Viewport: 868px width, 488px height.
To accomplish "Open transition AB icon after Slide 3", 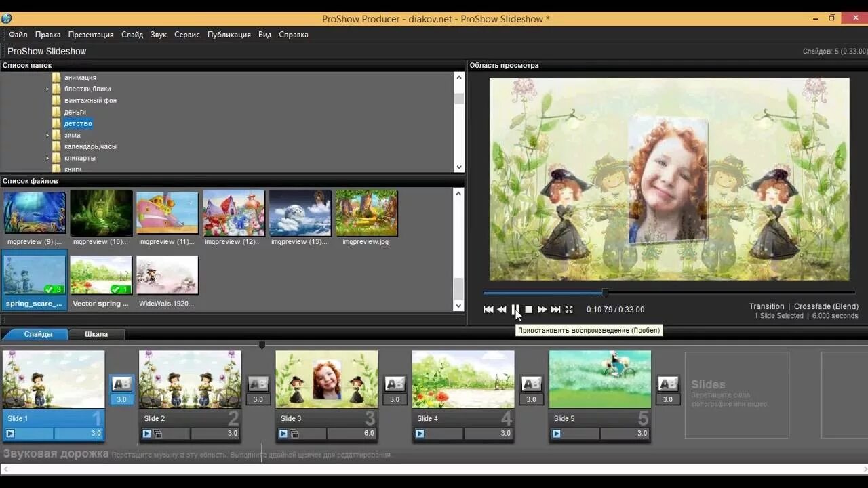I will tap(395, 384).
